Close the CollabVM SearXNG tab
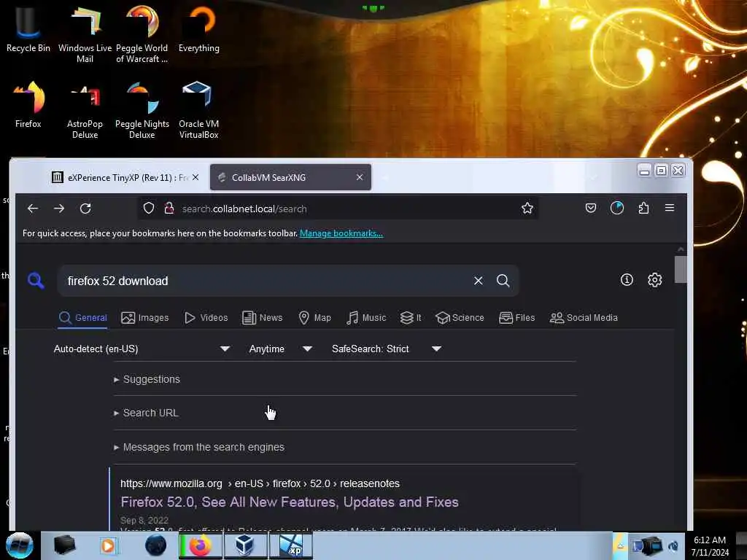 [360, 177]
